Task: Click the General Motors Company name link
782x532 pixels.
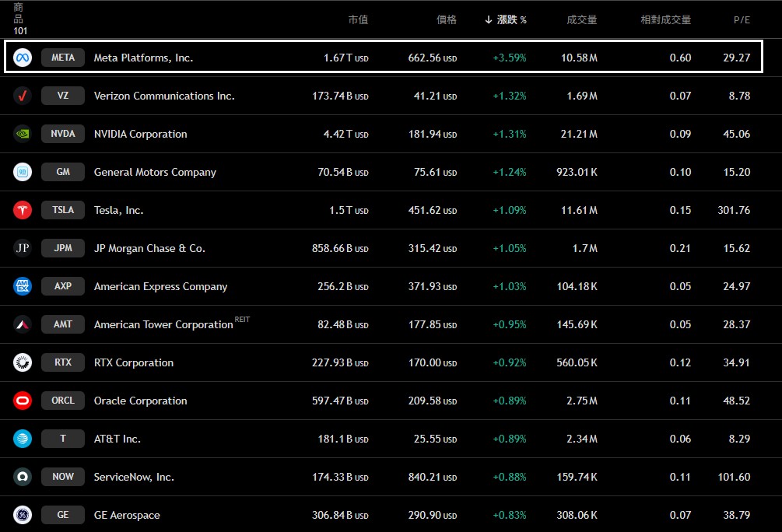Action: (155, 172)
